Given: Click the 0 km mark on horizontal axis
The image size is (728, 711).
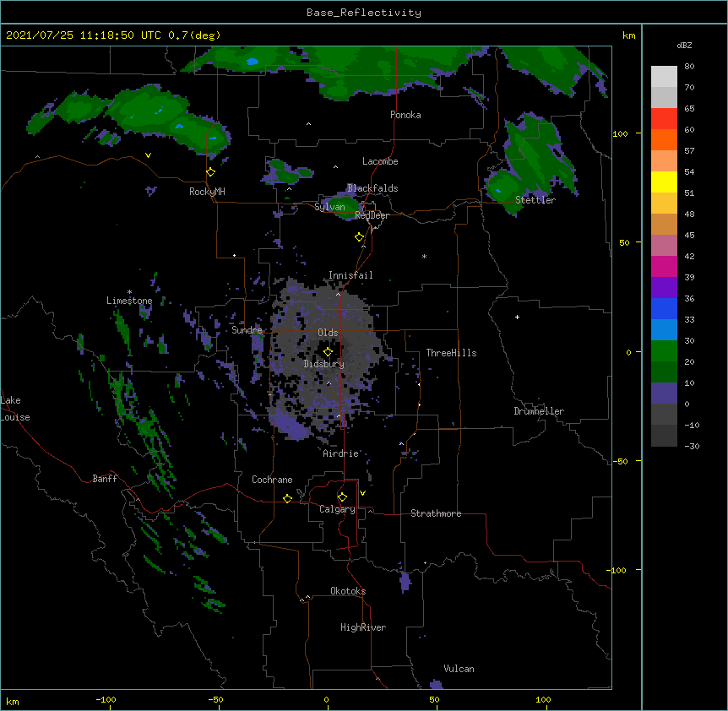Looking at the screenshot, I should [326, 699].
